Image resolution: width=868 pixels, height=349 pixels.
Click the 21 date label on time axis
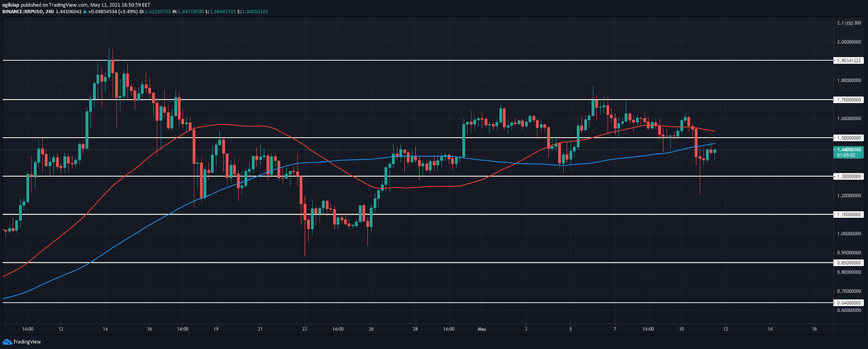click(260, 329)
